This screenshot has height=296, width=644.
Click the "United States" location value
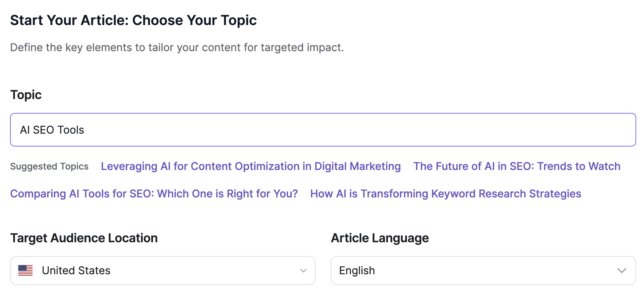click(77, 270)
